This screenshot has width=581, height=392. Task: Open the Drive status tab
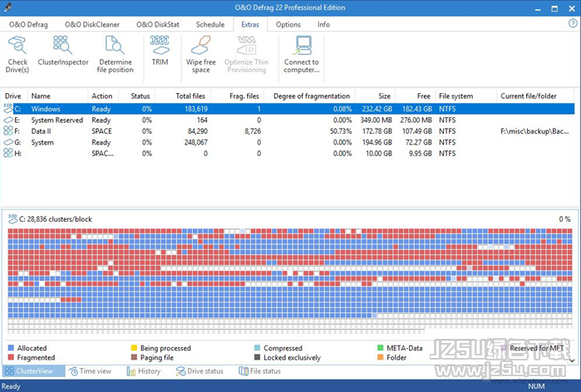pos(199,371)
